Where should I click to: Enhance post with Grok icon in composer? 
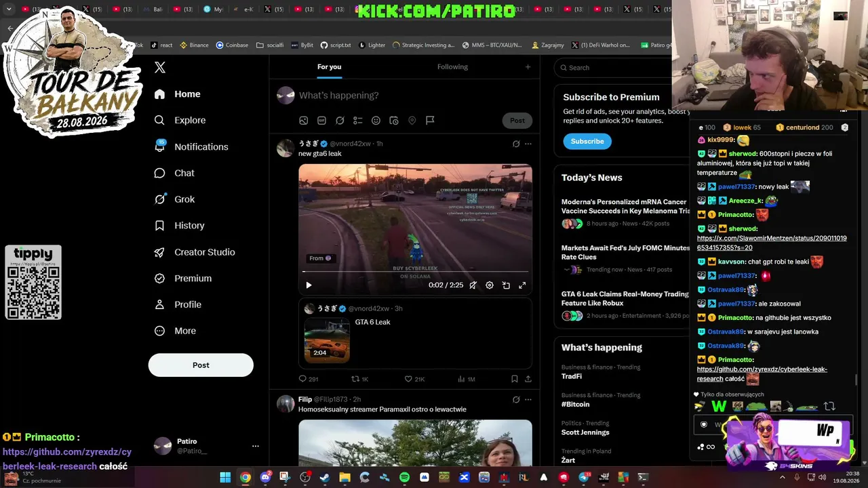340,121
